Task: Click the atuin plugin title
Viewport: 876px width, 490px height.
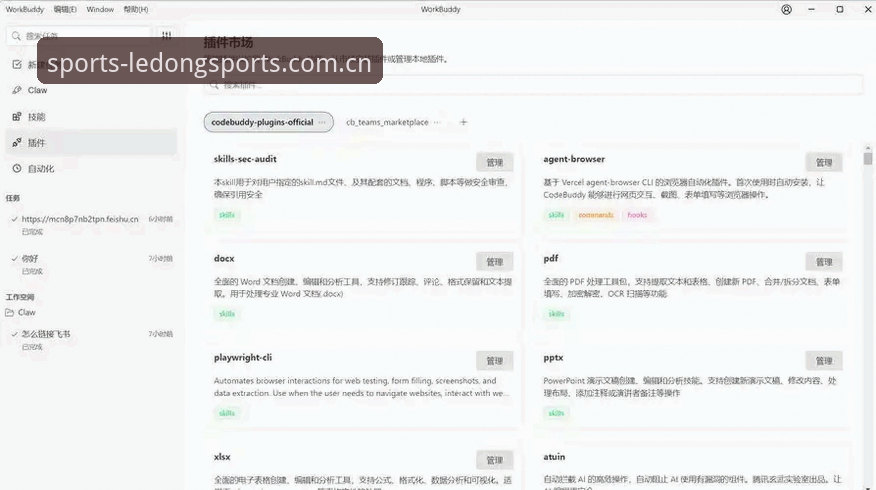Action: pyautogui.click(x=554, y=457)
